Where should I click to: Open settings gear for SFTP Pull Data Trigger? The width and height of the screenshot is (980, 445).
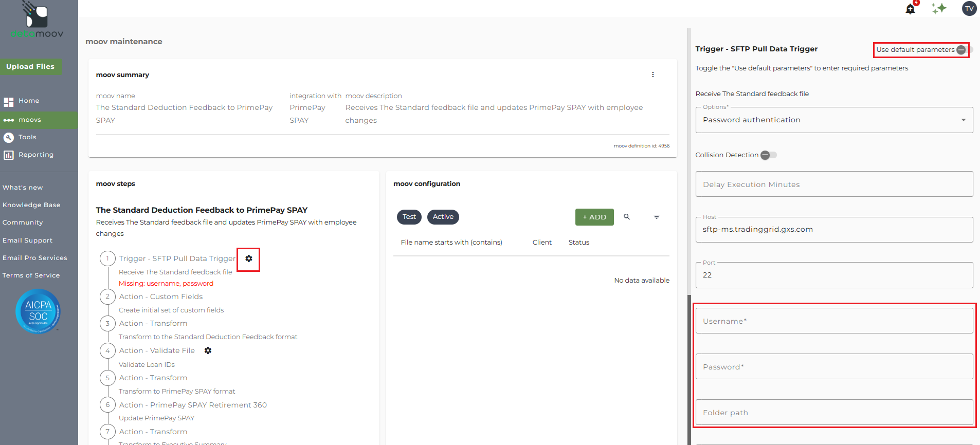point(249,258)
